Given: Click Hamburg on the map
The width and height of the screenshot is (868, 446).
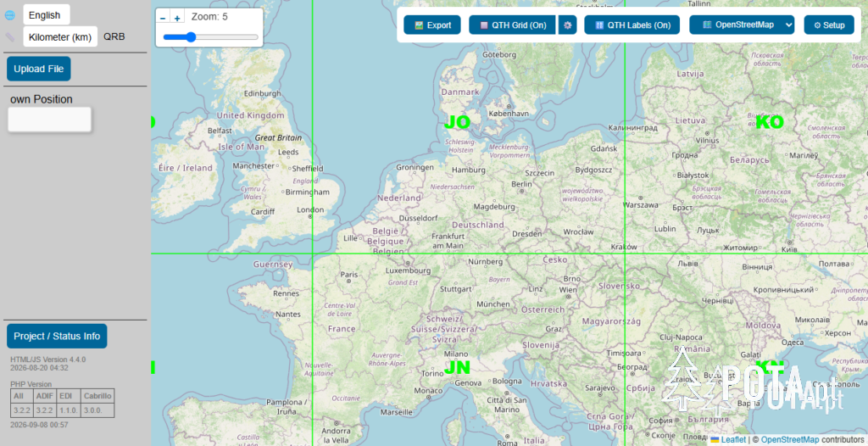Looking at the screenshot, I should tap(468, 170).
